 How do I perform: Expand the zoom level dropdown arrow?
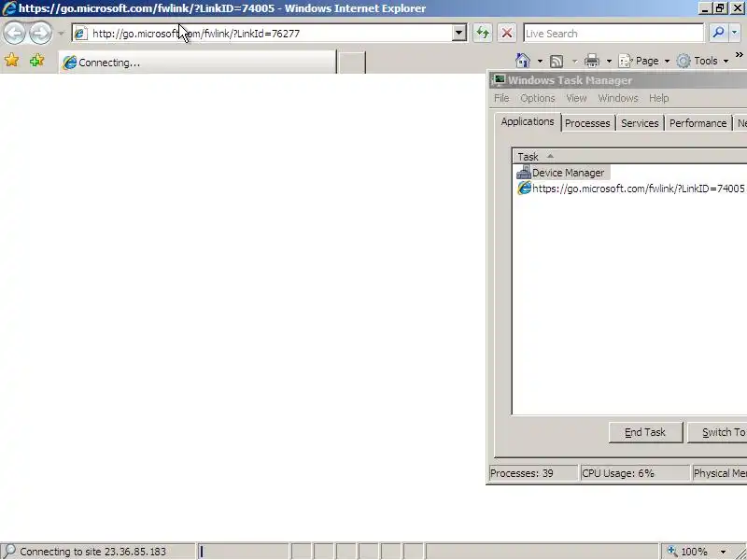723,552
